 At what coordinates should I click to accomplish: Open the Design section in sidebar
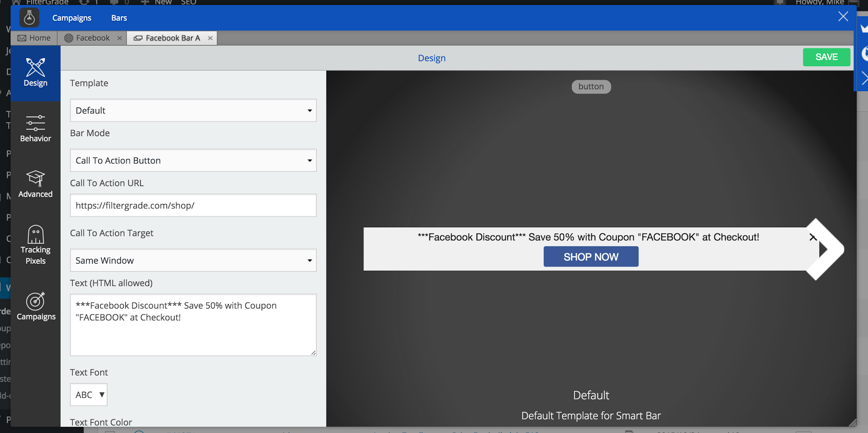click(35, 73)
